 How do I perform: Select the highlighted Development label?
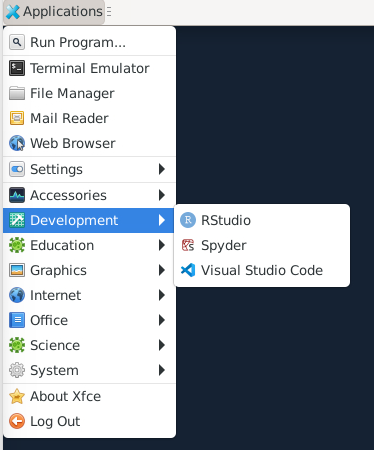click(74, 220)
